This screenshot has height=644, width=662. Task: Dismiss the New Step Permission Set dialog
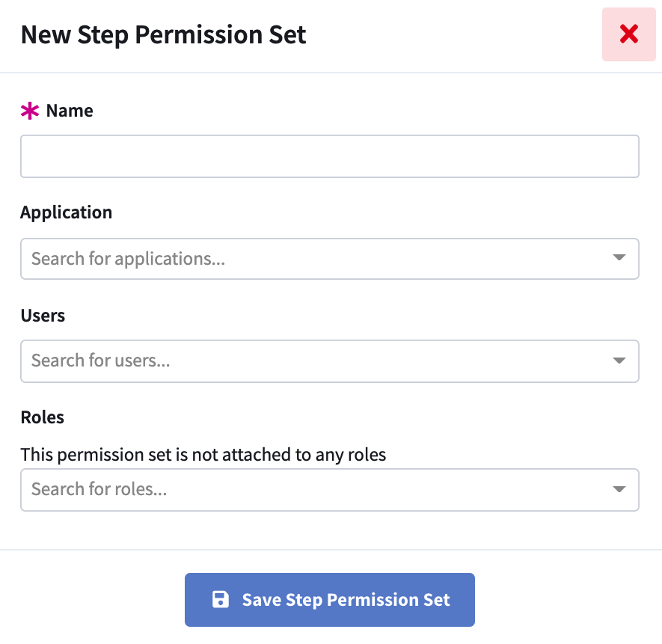pyautogui.click(x=628, y=34)
